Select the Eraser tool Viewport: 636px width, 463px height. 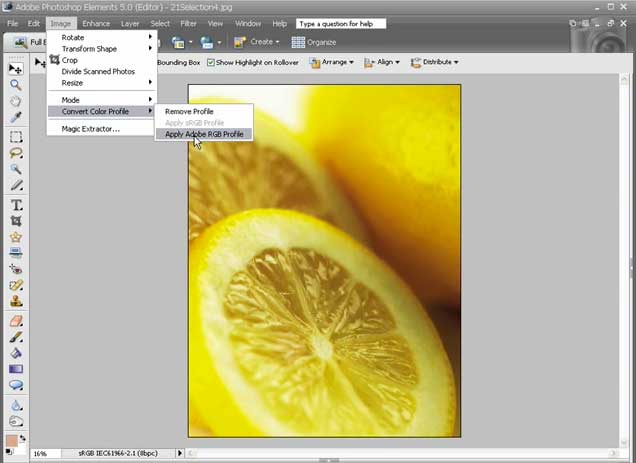pos(16,321)
